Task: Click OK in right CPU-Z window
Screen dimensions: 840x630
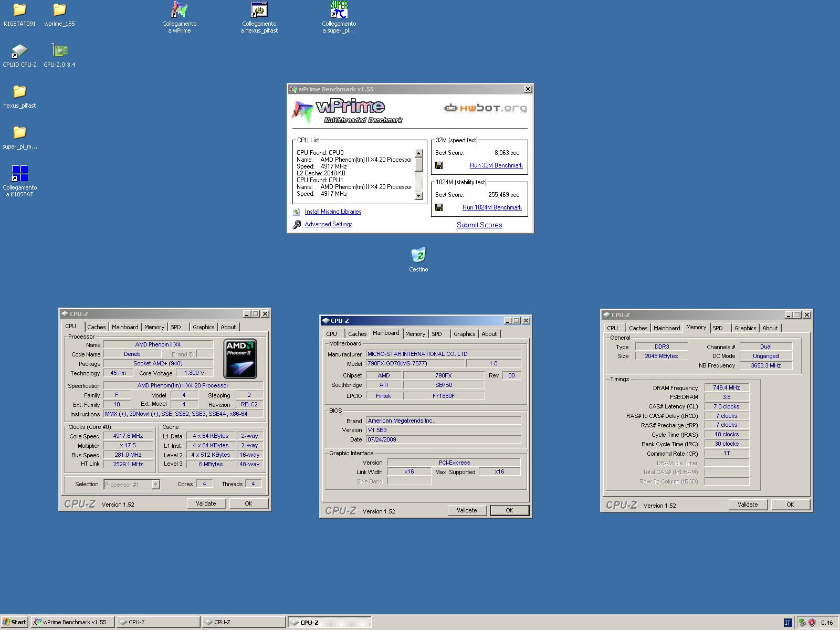Action: pyautogui.click(x=790, y=505)
